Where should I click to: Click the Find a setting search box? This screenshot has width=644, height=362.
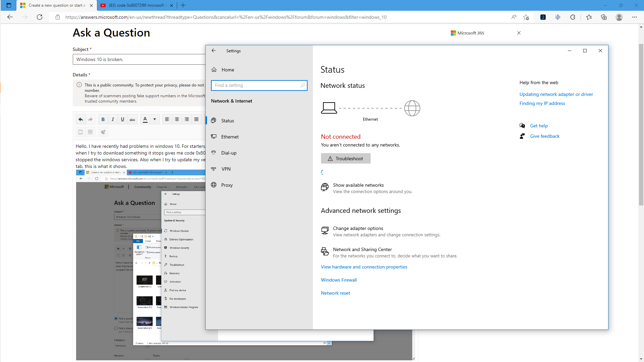[x=259, y=85]
